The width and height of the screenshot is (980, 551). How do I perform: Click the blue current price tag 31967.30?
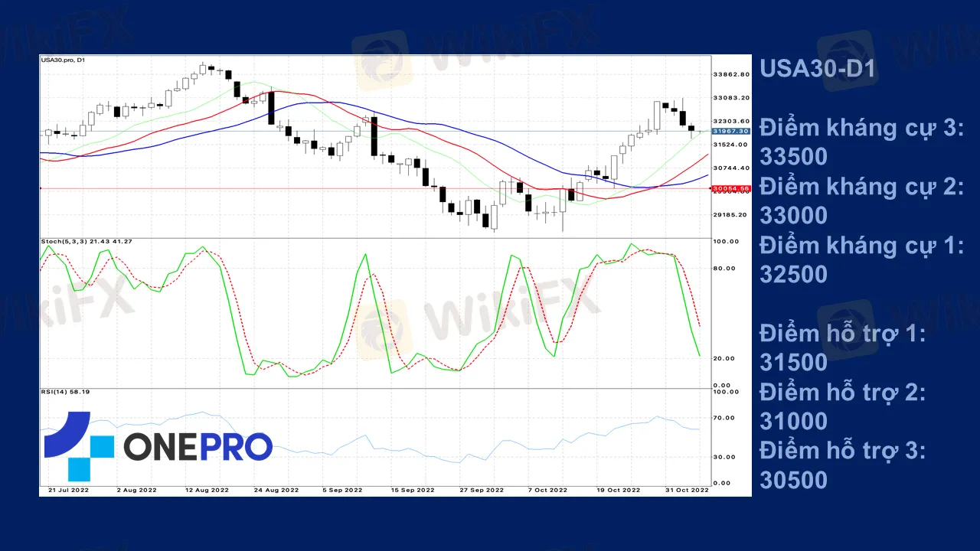tap(730, 132)
